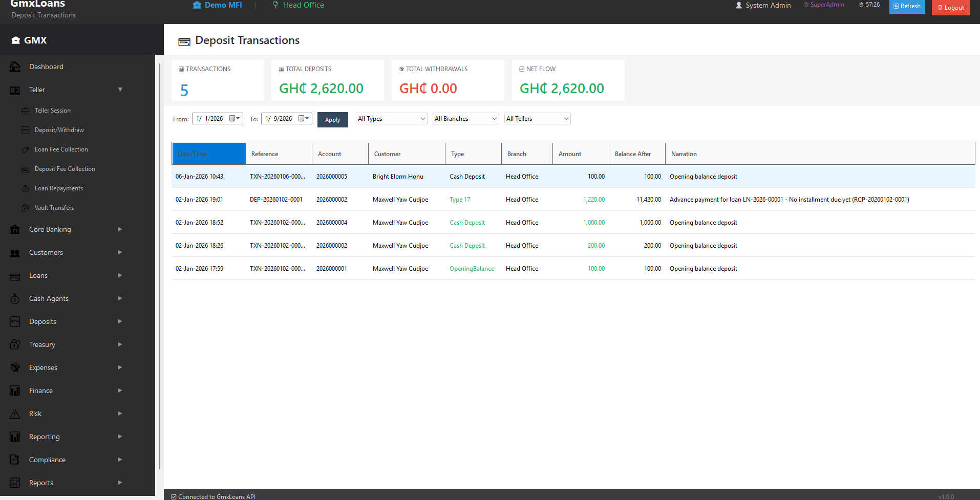The image size is (980, 500).
Task: Click the Logout button
Action: point(951,8)
